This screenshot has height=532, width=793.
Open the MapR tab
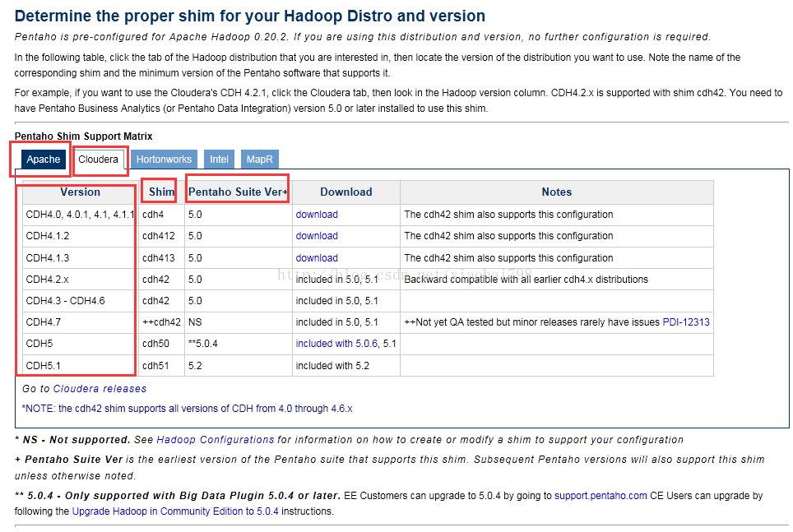click(x=259, y=160)
